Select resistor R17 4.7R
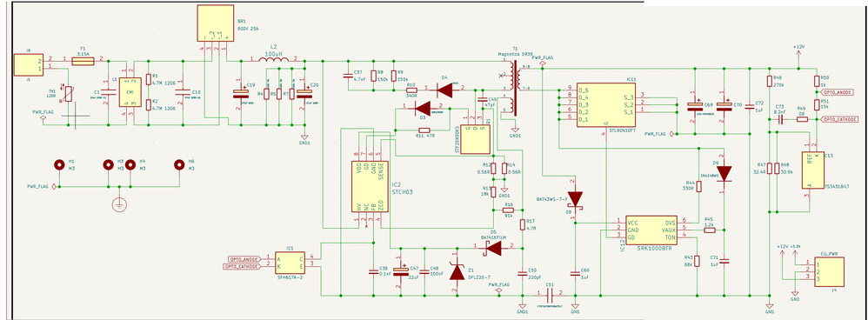Viewport: 868px width, 320px height. [x=522, y=223]
